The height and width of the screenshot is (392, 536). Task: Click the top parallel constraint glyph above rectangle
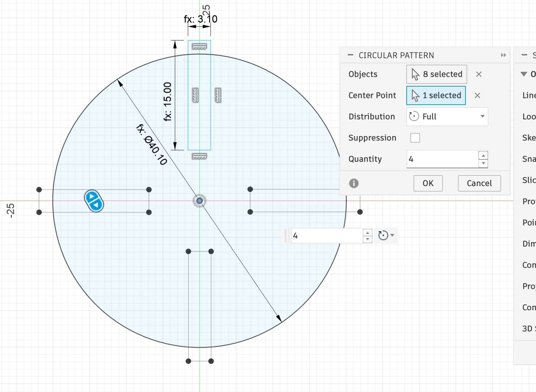[x=199, y=47]
